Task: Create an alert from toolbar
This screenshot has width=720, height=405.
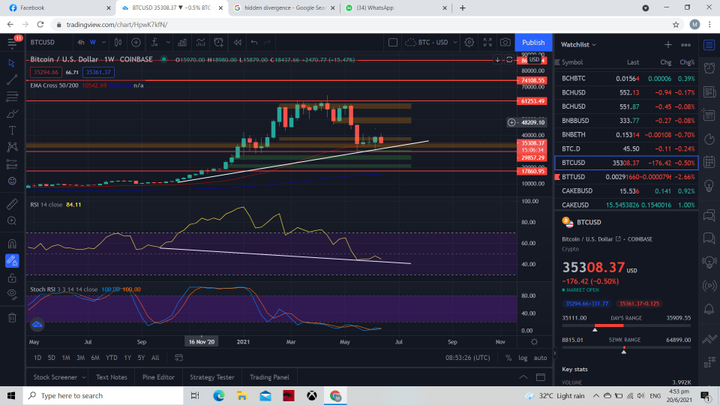Action: click(219, 42)
